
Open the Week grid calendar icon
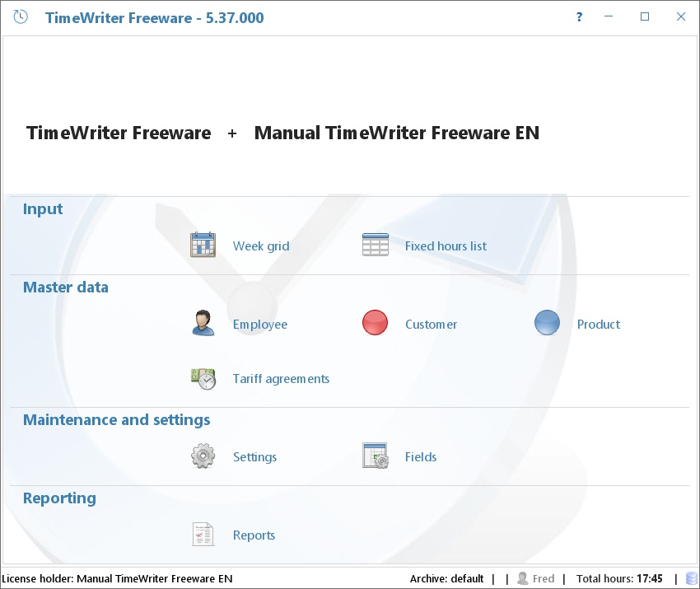(x=203, y=244)
